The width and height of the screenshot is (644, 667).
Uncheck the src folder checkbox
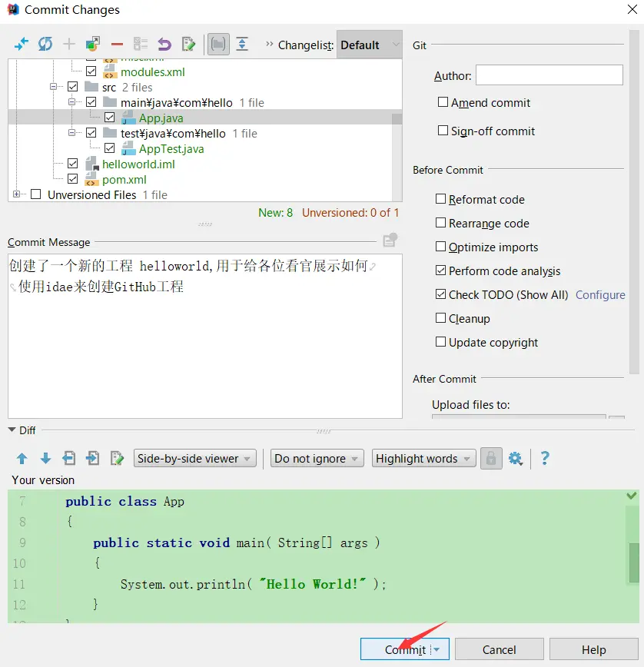tap(73, 86)
